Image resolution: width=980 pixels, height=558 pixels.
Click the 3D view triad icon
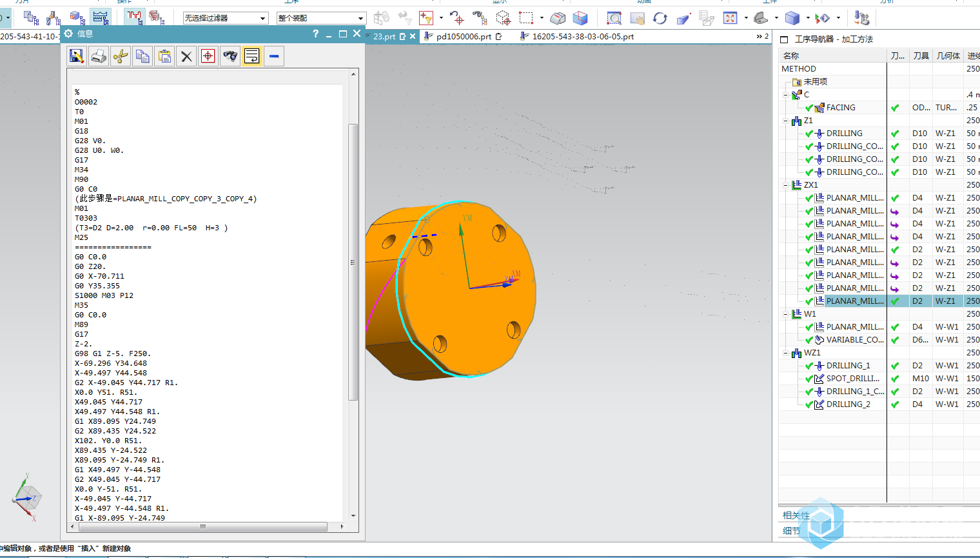(x=26, y=497)
